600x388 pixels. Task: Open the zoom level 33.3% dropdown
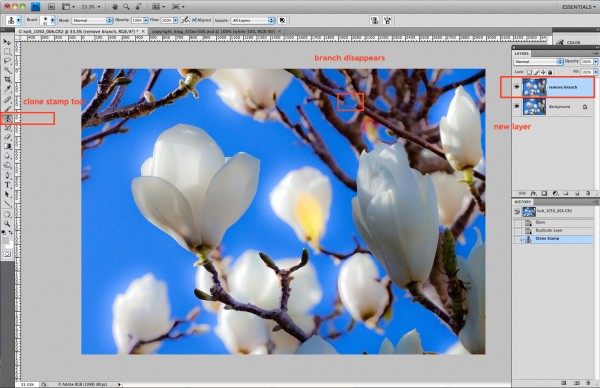(x=91, y=7)
